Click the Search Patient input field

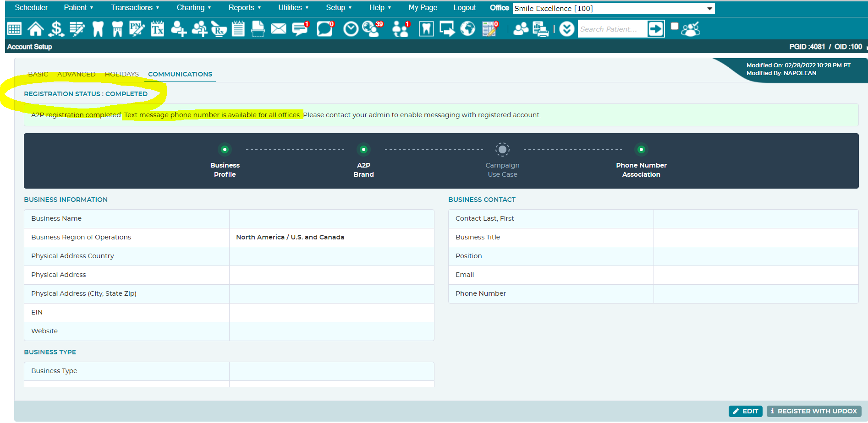click(612, 29)
